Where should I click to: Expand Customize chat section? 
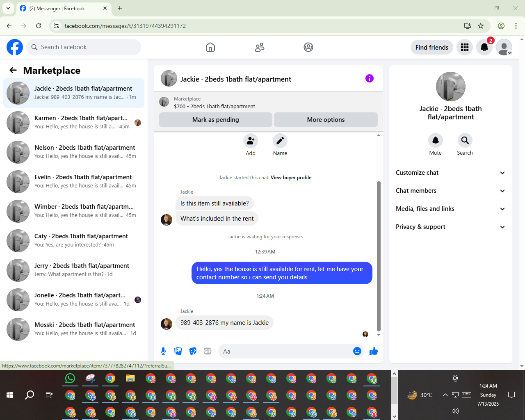pos(451,173)
